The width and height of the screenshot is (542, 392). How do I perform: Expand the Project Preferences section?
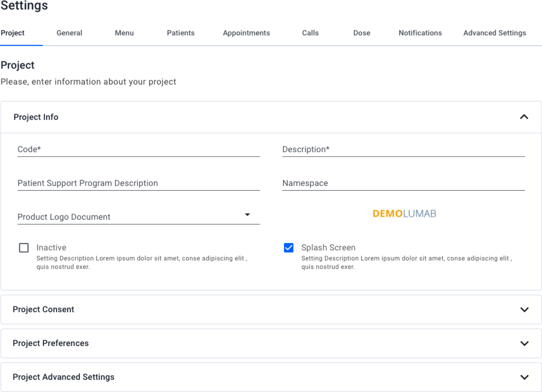click(x=524, y=343)
